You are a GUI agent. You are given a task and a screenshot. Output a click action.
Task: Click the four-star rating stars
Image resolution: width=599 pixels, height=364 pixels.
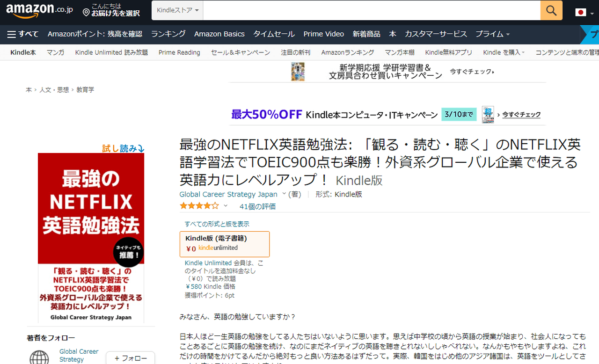(199, 206)
